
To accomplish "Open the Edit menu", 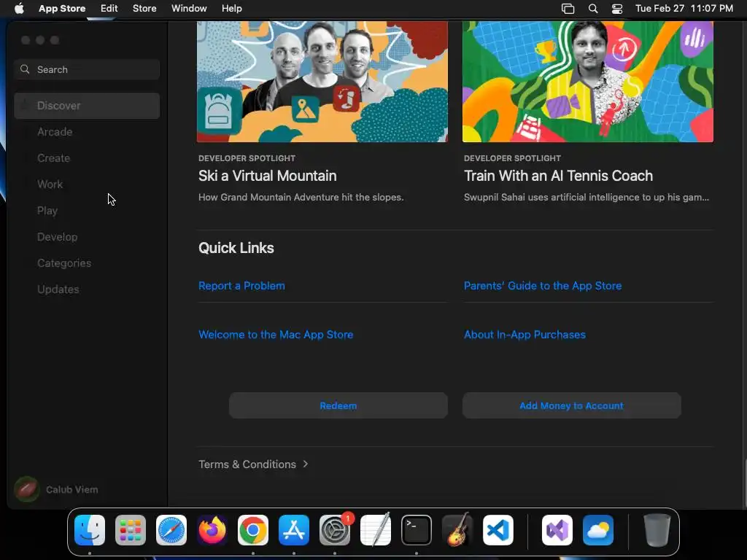I will [x=109, y=9].
